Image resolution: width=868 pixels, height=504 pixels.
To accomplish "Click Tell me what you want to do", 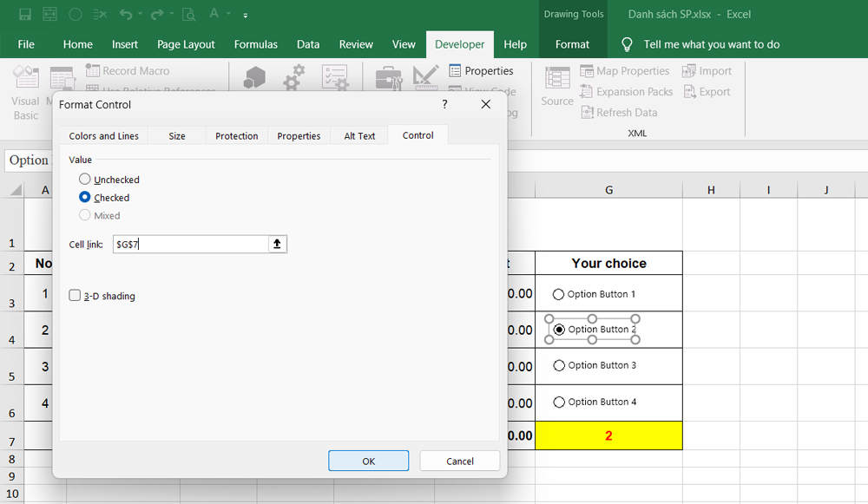I will click(x=712, y=44).
